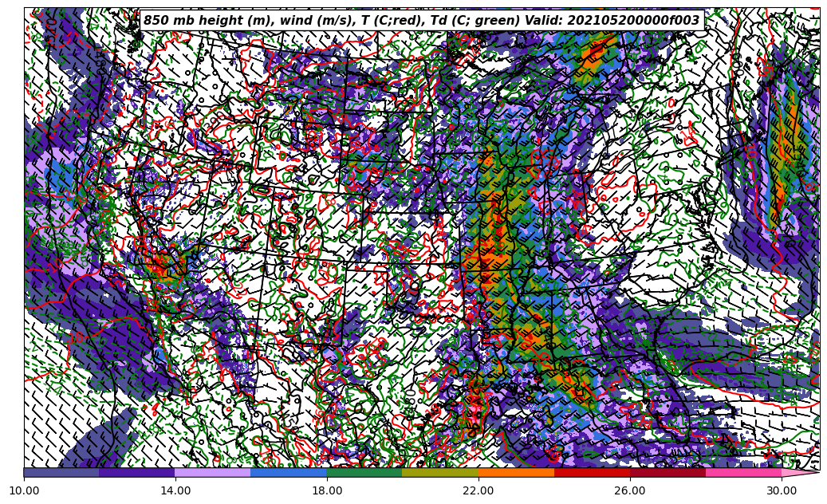Click the 30.00 colorbar tick label
Screen dimensions: 827x504
tap(782, 490)
